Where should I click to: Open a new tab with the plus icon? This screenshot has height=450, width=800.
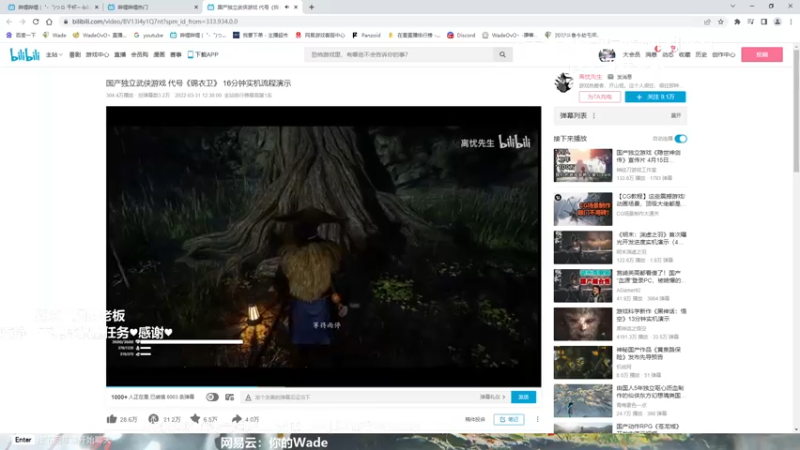pyautogui.click(x=311, y=7)
